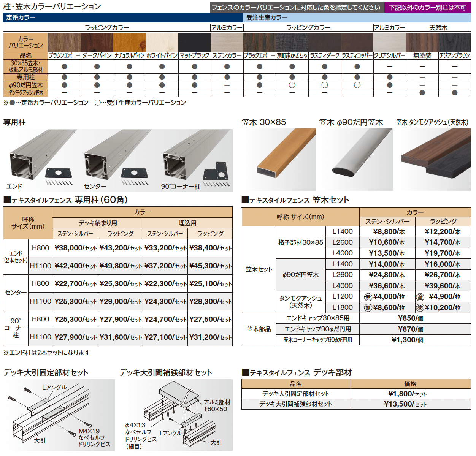Click the ¥13,500/セット デッキ大引間補強部材 price

[405, 404]
